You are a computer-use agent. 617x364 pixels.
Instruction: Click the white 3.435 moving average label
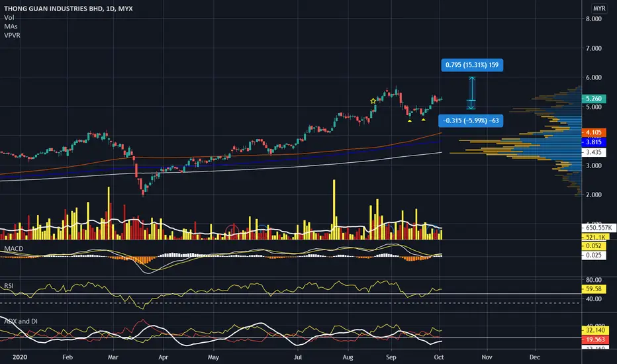pos(594,152)
